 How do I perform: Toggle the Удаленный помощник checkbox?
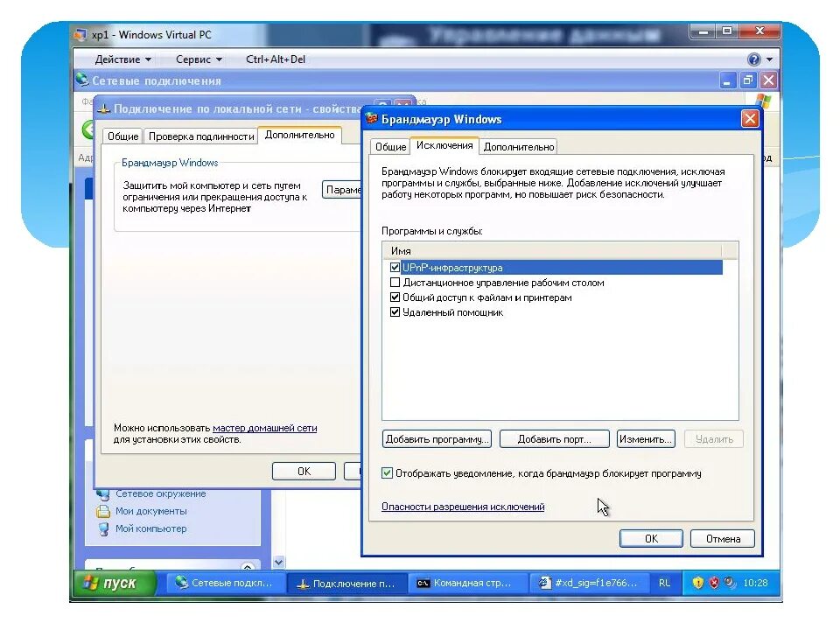click(395, 312)
